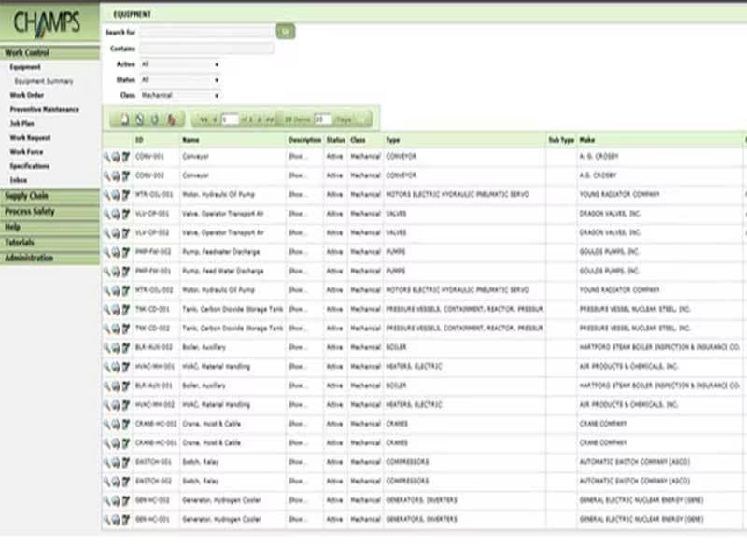This screenshot has width=747, height=560.
Task: Expand the Administration sidebar section
Action: pyautogui.click(x=49, y=259)
